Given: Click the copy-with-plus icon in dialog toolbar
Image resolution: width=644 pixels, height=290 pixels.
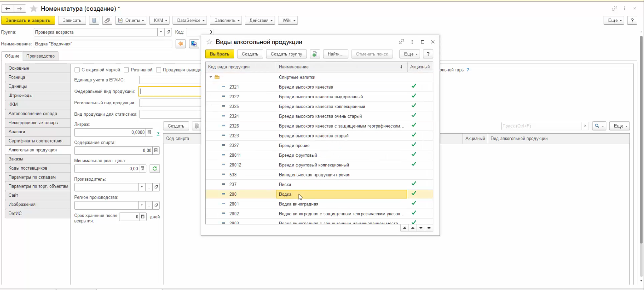Looking at the screenshot, I should (x=315, y=54).
